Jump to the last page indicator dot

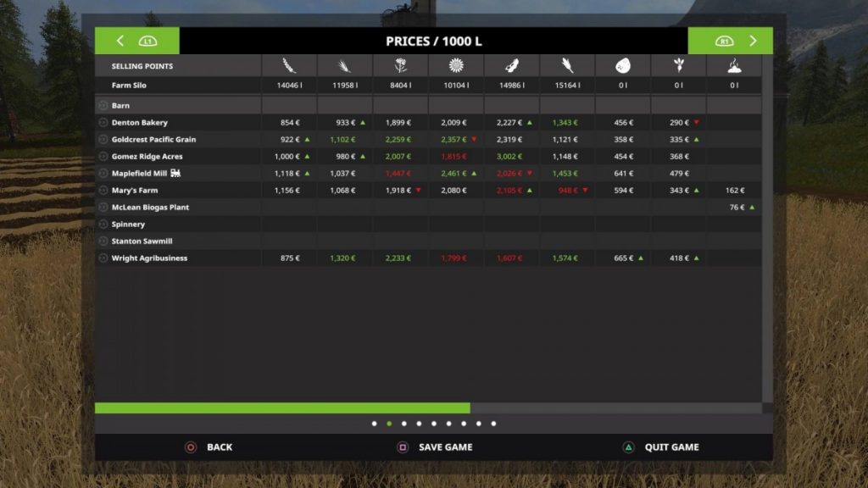point(493,424)
